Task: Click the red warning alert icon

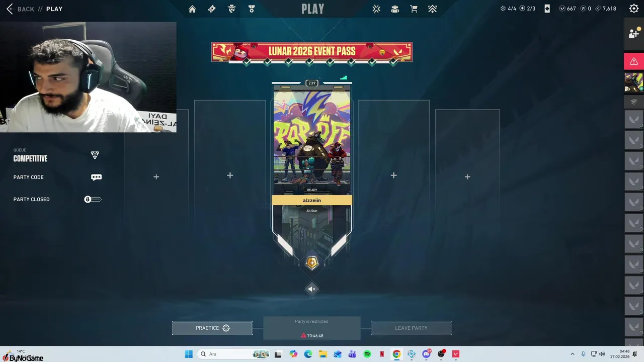Action: 634,61
